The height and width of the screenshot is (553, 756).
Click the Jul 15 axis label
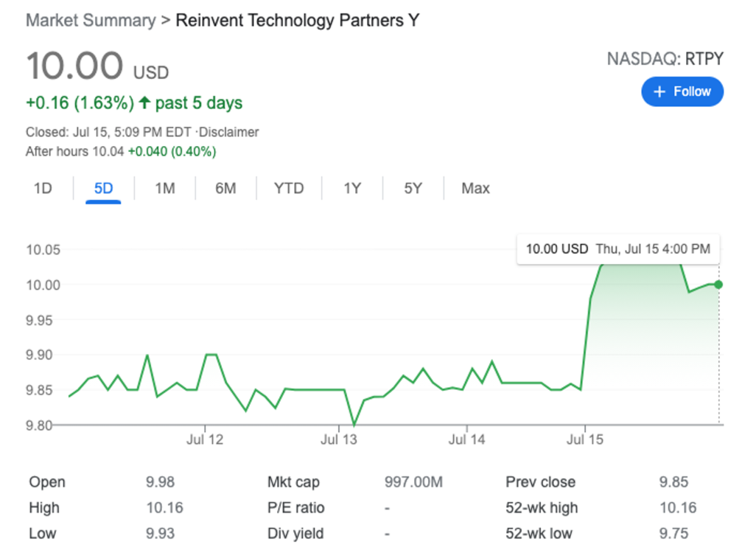(585, 440)
